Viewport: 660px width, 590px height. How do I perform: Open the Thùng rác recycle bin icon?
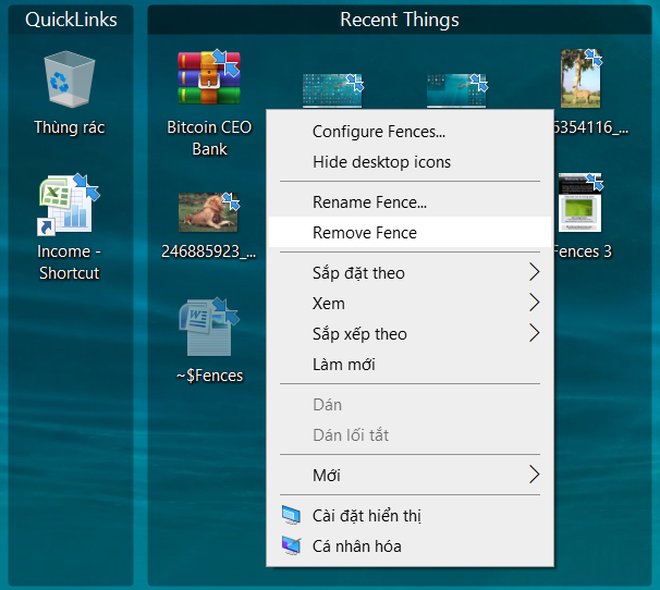(x=69, y=80)
